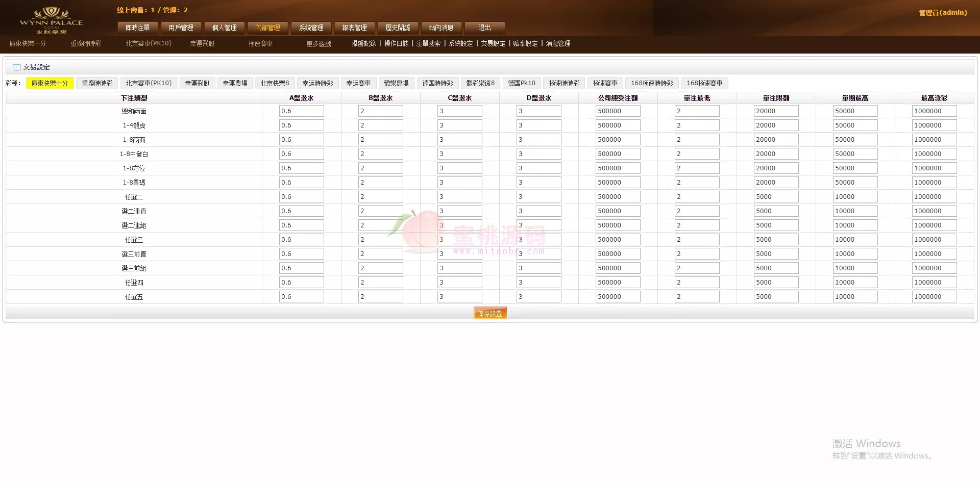The height and width of the screenshot is (486, 980).
Task: Open the 用戶管理 menu
Action: coord(181,28)
